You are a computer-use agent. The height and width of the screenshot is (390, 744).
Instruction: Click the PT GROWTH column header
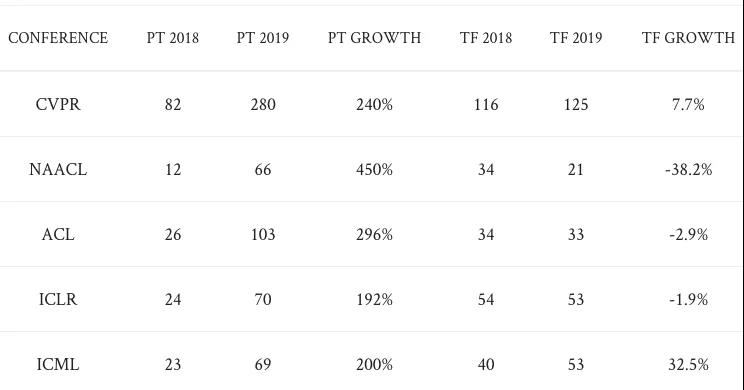coord(374,37)
